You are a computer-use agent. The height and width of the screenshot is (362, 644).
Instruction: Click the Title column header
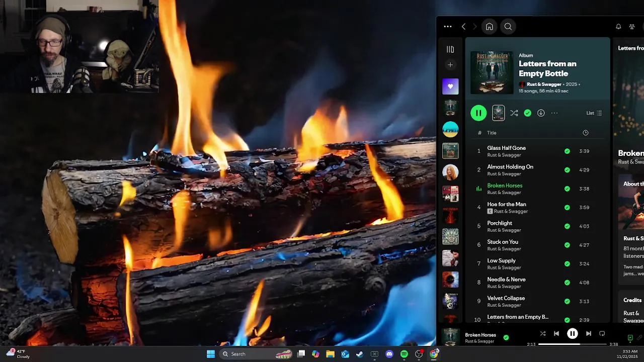pos(492,133)
